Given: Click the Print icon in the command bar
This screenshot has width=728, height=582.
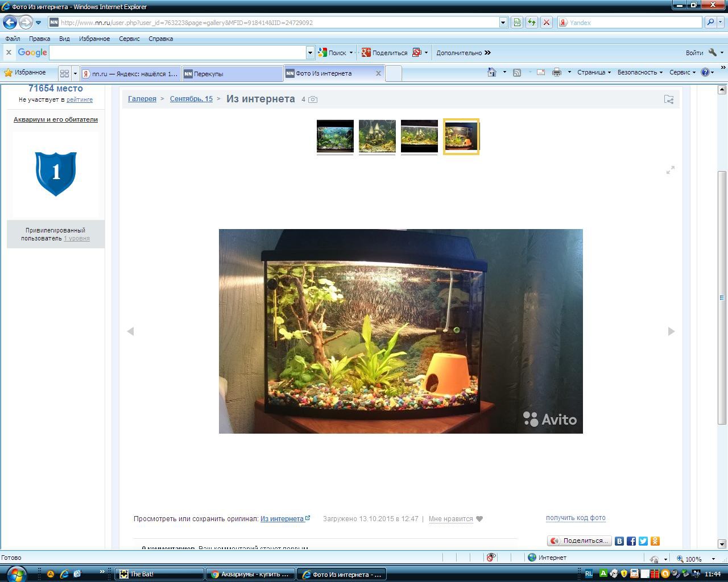Looking at the screenshot, I should [557, 72].
